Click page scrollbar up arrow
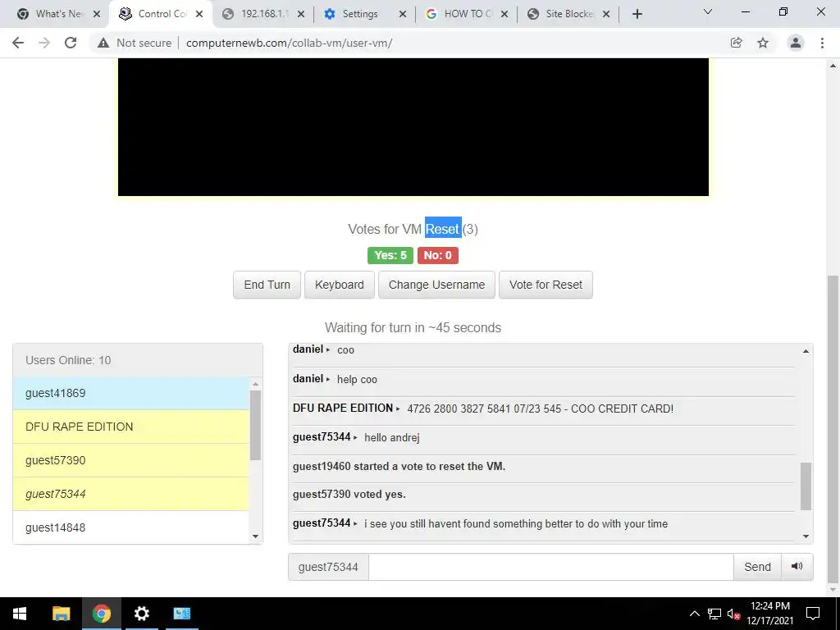Image resolution: width=840 pixels, height=630 pixels. coord(833,66)
